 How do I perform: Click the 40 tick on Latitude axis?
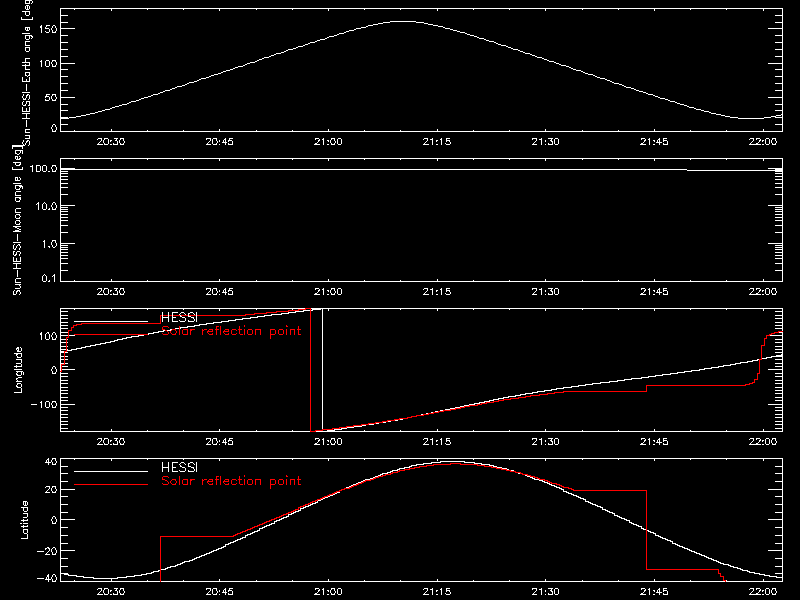(x=51, y=462)
